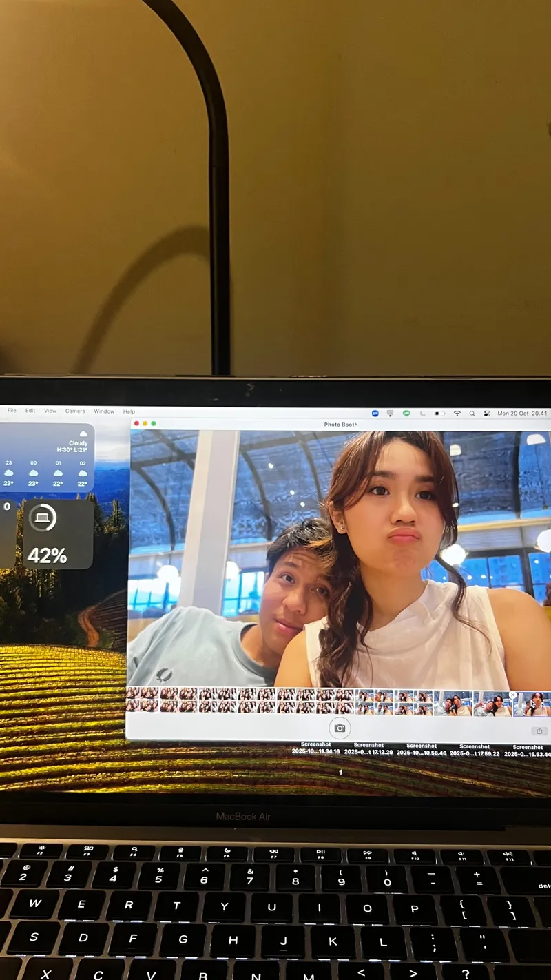Open Spotlight search from the menu bar
This screenshot has width=551, height=980.
coord(472,414)
